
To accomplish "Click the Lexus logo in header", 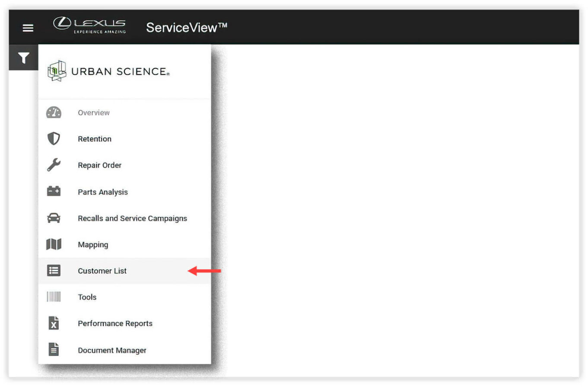I will click(x=90, y=25).
